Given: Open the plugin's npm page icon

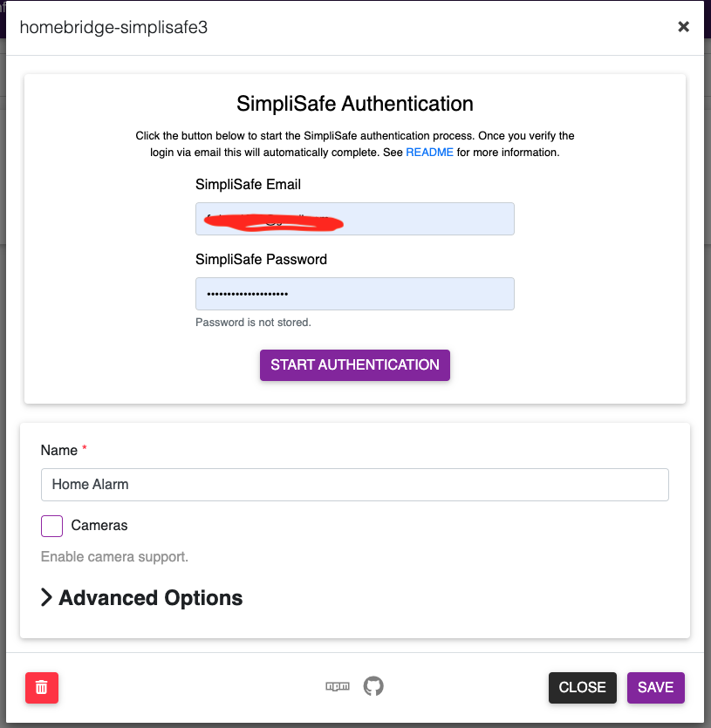Looking at the screenshot, I should 338,686.
